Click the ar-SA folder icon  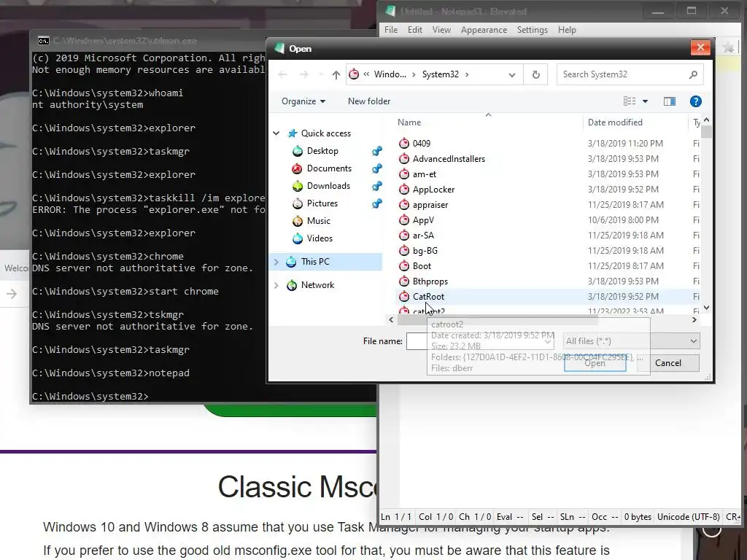pyautogui.click(x=404, y=236)
